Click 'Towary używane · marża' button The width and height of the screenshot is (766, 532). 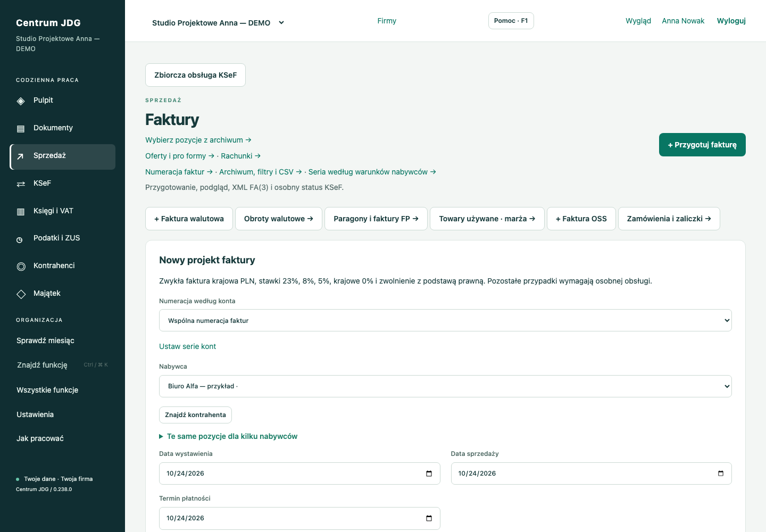point(487,219)
